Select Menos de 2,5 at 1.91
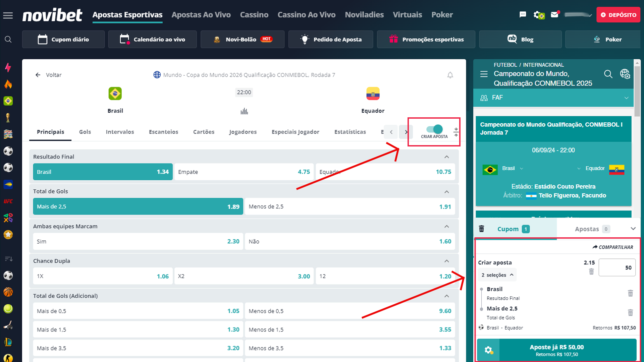Screen dimensions: 644x362 point(350,206)
